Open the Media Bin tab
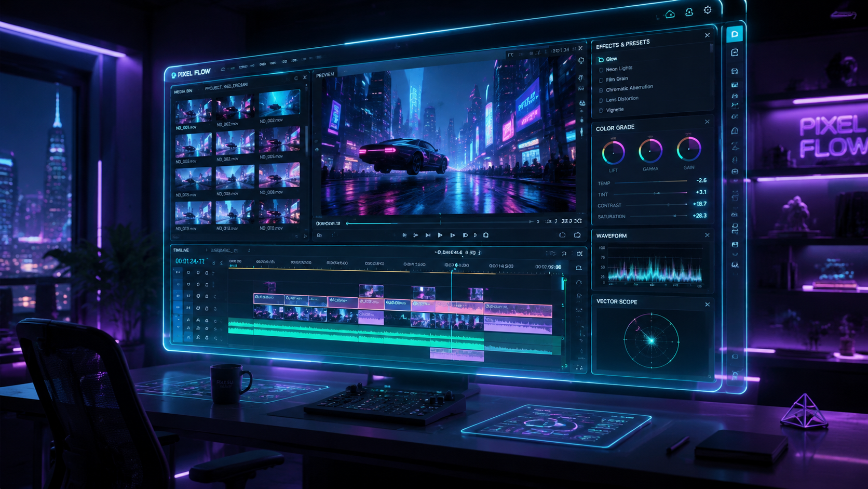This screenshot has width=868, height=489. [x=183, y=91]
